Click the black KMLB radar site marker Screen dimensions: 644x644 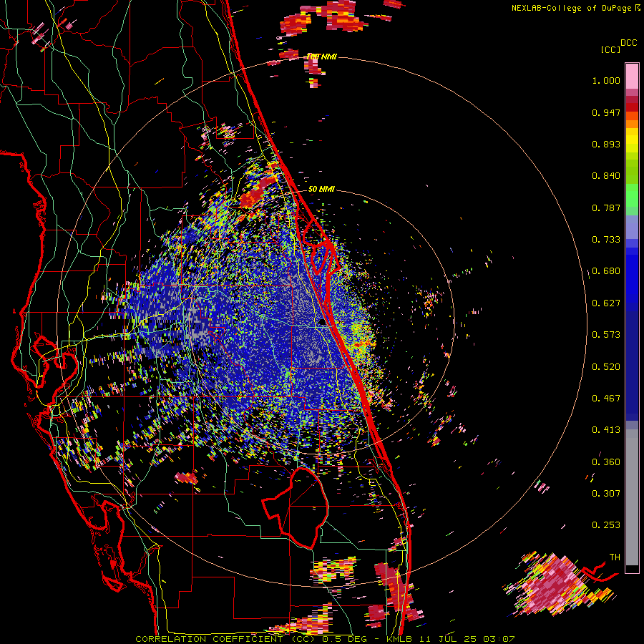pyautogui.click(x=323, y=323)
